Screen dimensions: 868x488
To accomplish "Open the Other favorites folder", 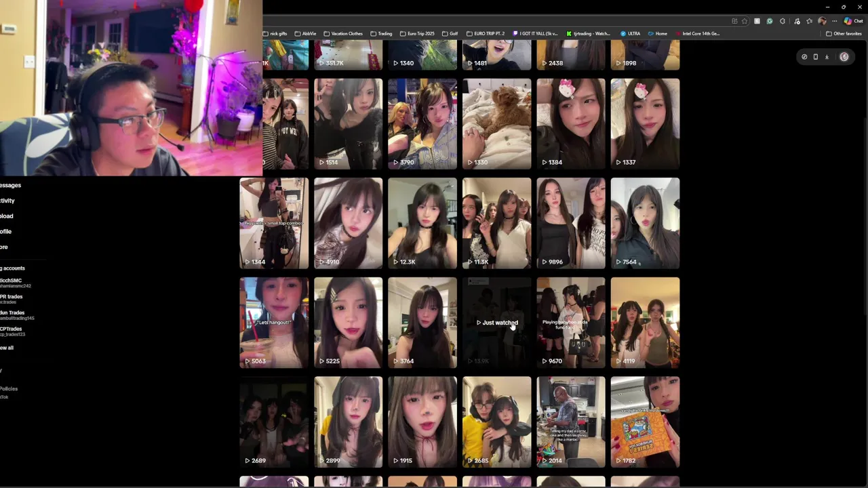I will pos(844,33).
